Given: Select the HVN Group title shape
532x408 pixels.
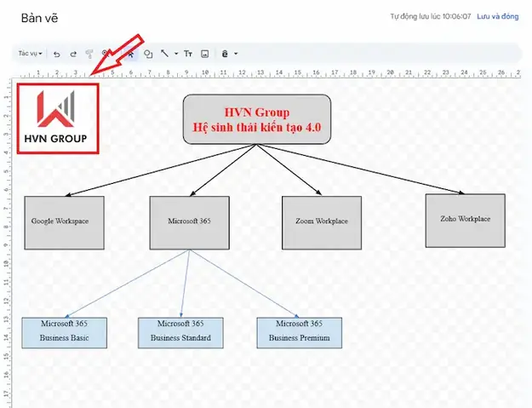Looking at the screenshot, I should pyautogui.click(x=257, y=119).
